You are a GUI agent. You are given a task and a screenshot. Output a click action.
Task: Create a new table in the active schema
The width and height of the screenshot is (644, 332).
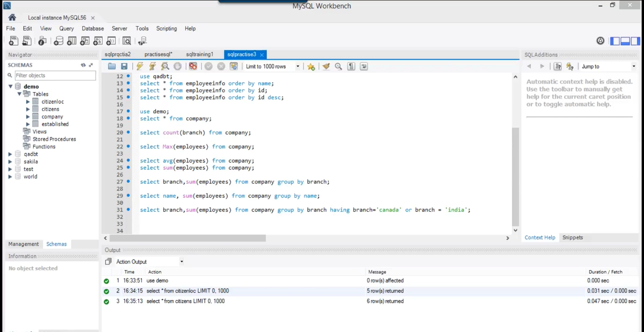point(71,41)
